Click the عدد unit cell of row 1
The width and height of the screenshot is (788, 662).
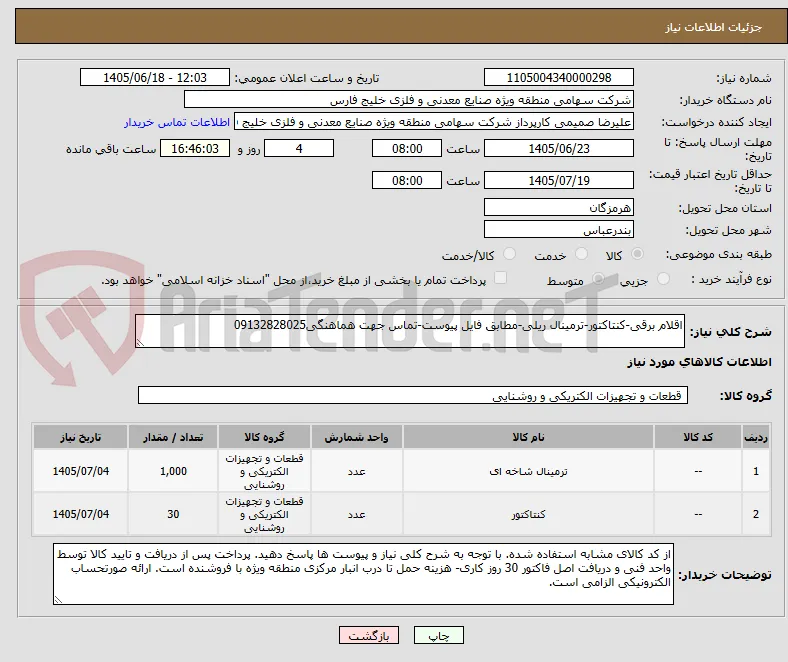(x=356, y=471)
